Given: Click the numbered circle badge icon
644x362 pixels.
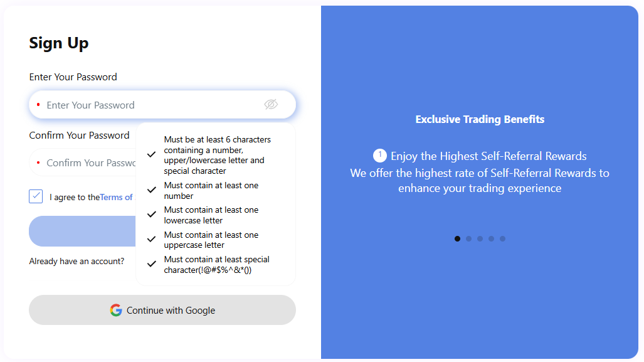Looking at the screenshot, I should [x=379, y=156].
